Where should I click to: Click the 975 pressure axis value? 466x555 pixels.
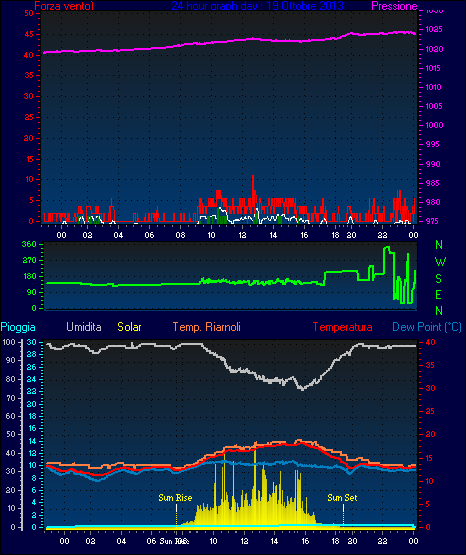pyautogui.click(x=433, y=221)
